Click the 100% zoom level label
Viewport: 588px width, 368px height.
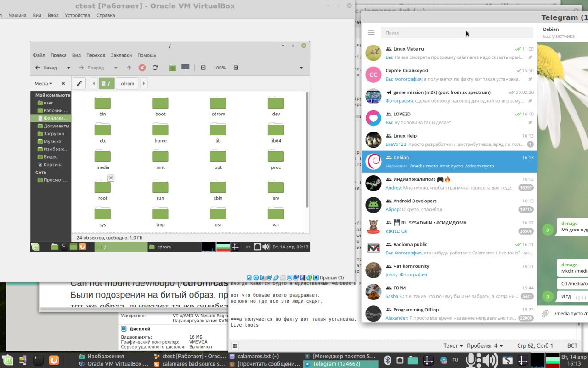(x=220, y=68)
